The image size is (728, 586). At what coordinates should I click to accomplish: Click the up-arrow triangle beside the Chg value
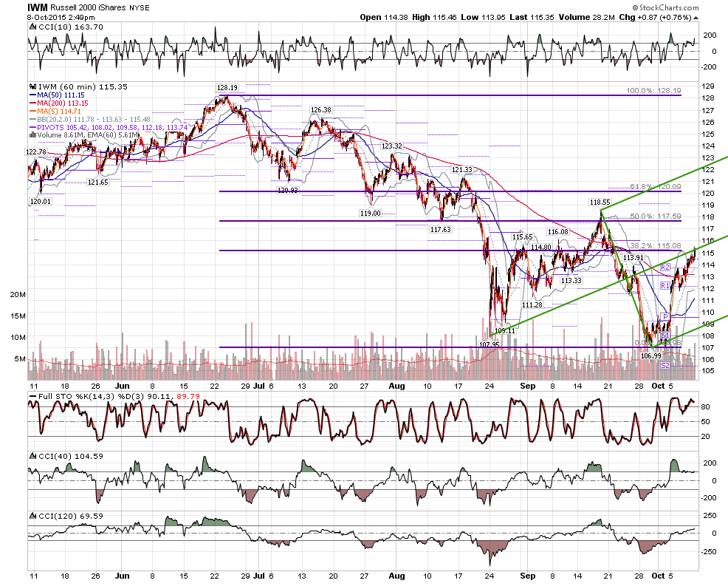[696, 18]
